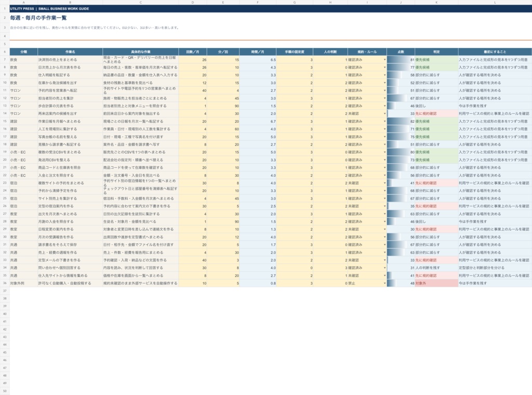Select the 分類 header cell
The width and height of the screenshot is (532, 395).
coord(24,52)
